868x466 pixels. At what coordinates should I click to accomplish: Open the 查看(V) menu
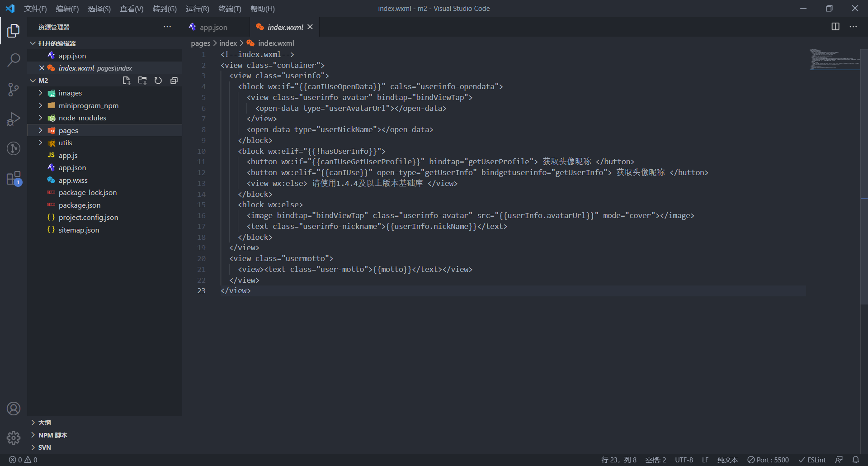click(x=132, y=9)
